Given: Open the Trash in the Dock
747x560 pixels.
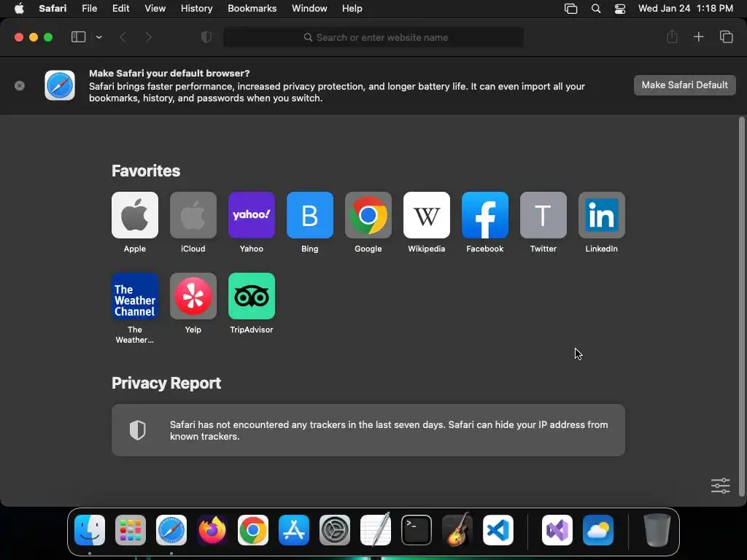Looking at the screenshot, I should click(x=657, y=530).
